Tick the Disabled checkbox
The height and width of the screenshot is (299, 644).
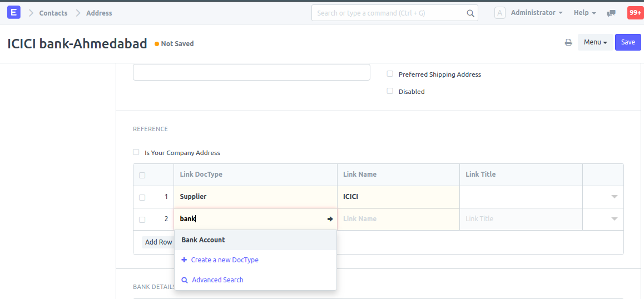390,91
